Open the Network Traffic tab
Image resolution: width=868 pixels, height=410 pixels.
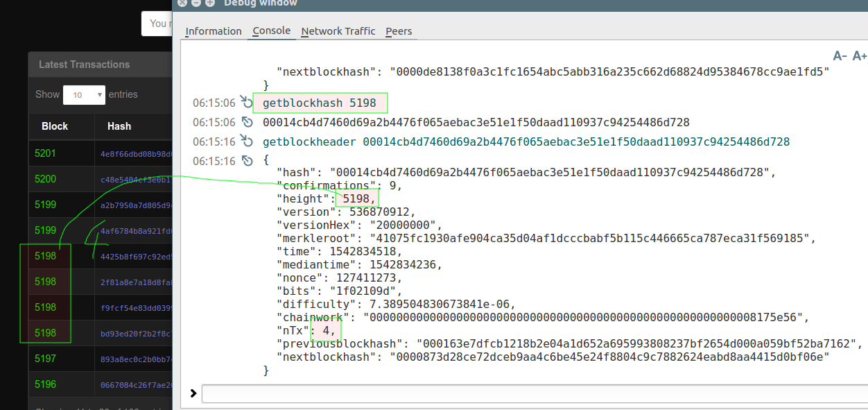tap(338, 31)
